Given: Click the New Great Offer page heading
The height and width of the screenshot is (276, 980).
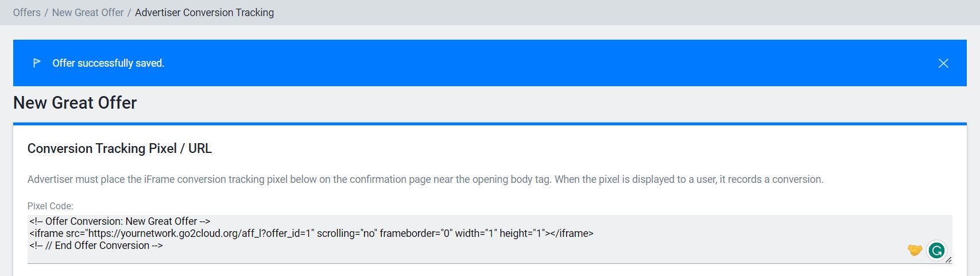Looking at the screenshot, I should tap(75, 103).
